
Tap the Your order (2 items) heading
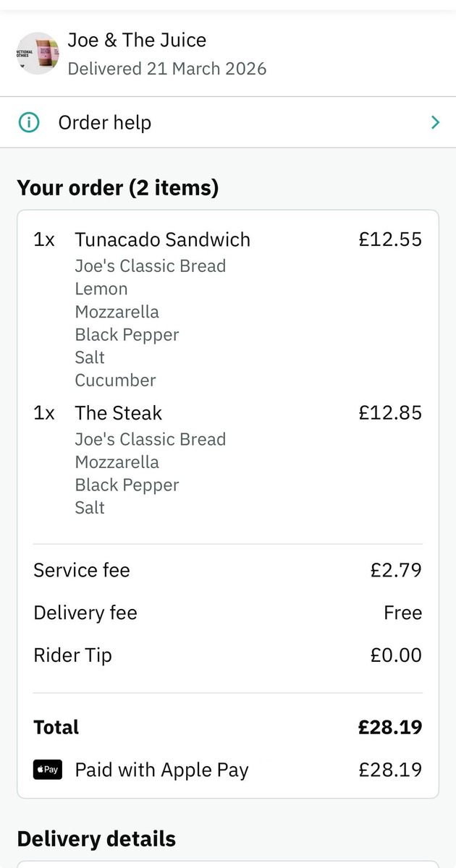[117, 188]
